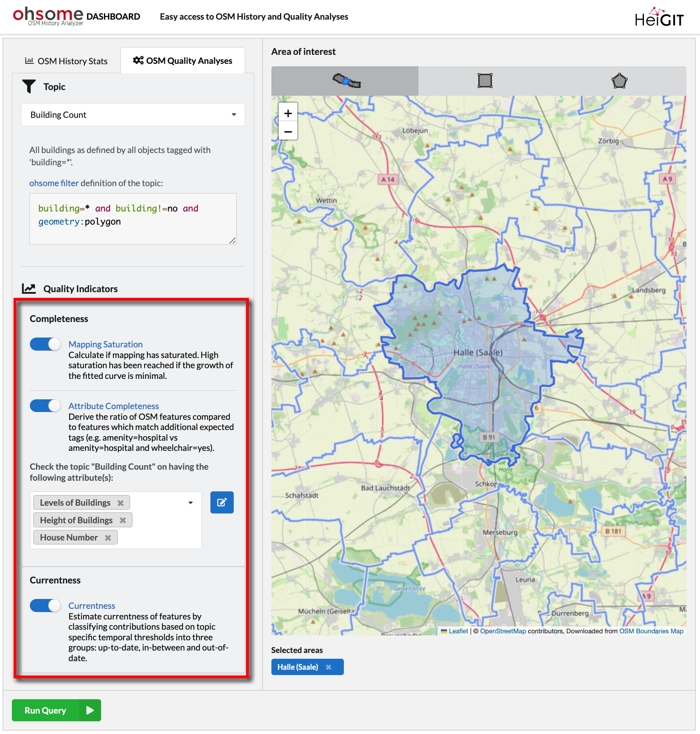Remove Height of Buildings attribute tag
This screenshot has height=734, width=700.
(123, 520)
